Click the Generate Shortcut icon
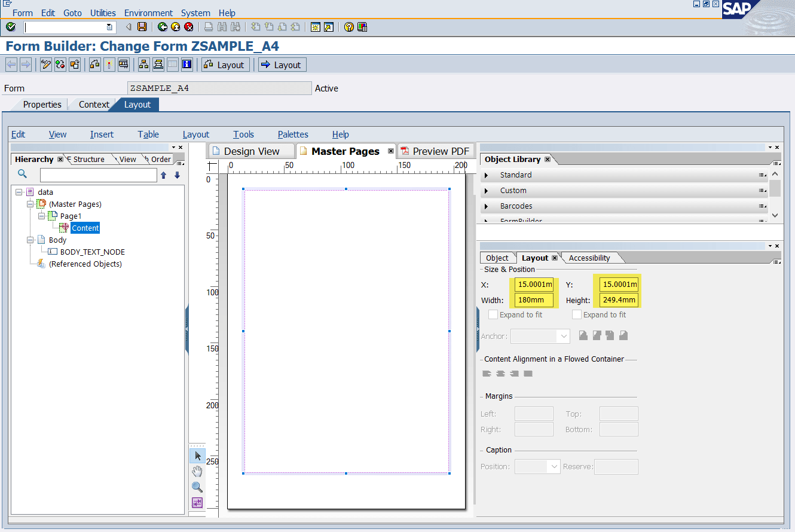Viewport: 795px width, 532px height. 329,27
